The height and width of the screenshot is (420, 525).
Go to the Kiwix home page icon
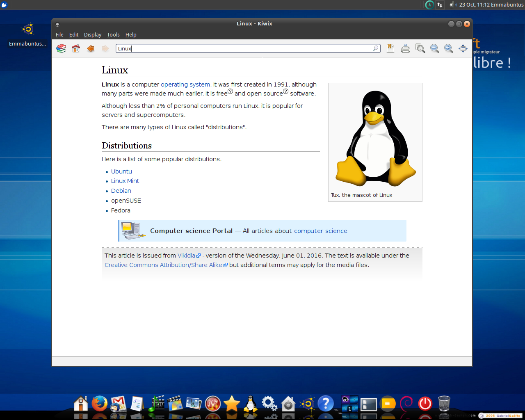[76, 48]
